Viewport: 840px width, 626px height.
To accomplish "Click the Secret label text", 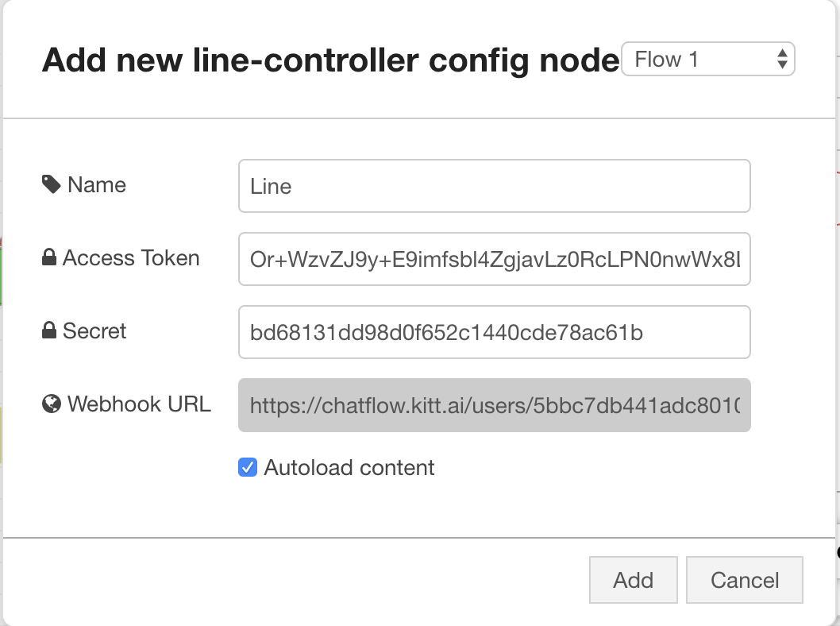I will [94, 330].
